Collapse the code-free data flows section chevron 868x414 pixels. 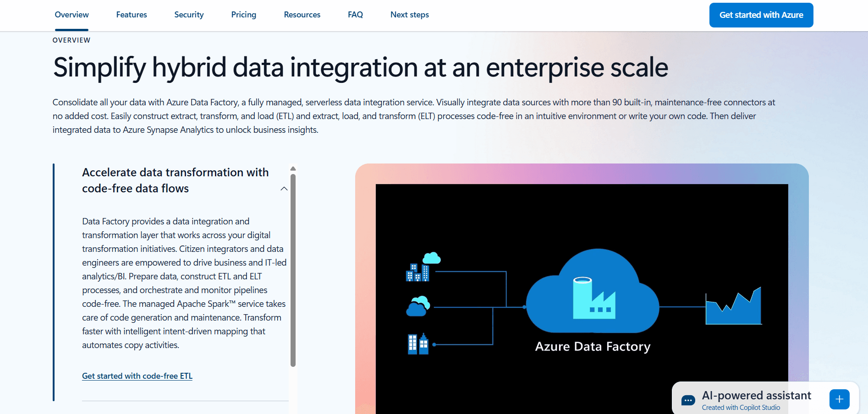[284, 189]
